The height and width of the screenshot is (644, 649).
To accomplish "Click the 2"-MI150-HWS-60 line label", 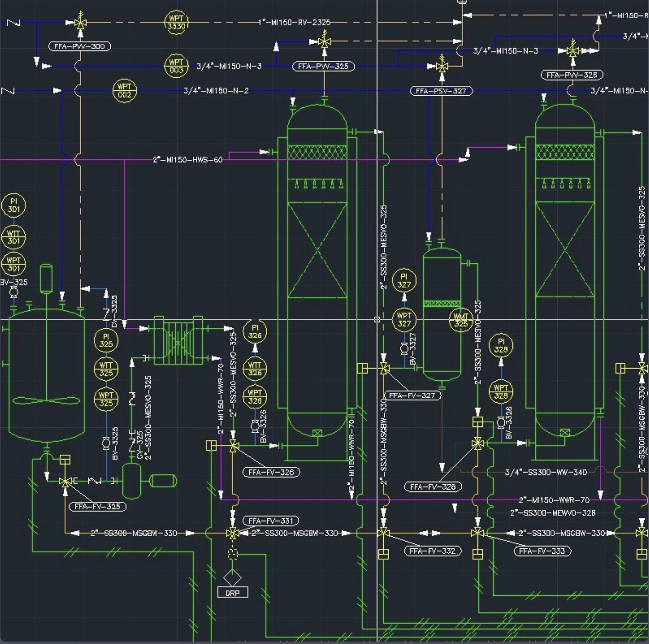I will coord(187,159).
